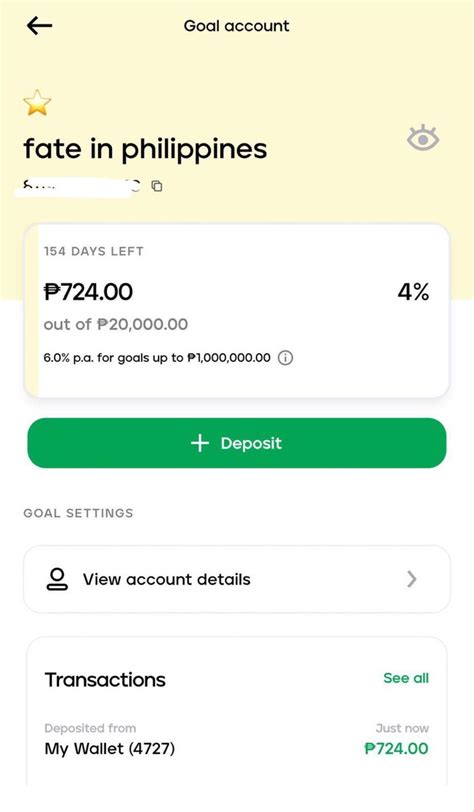
Task: Tap the goal name fate in philippines
Action: tap(146, 149)
